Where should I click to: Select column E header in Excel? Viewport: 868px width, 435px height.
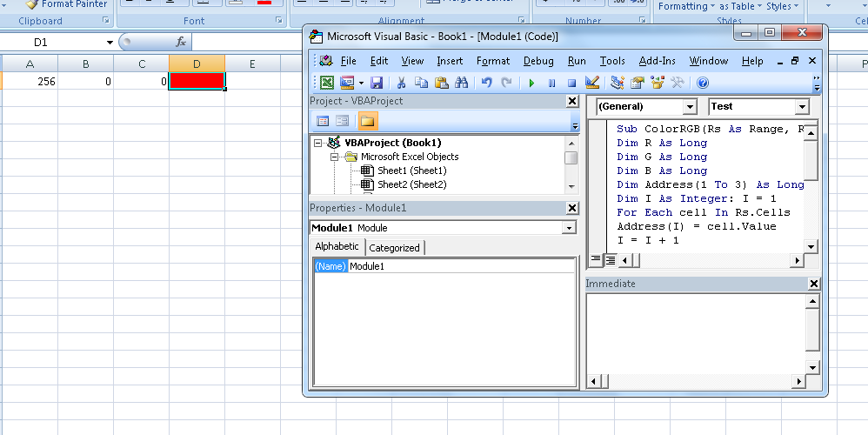(x=252, y=64)
